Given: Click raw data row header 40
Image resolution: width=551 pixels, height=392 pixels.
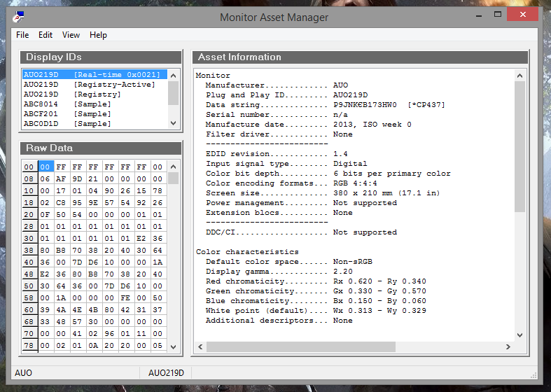Looking at the screenshot, I should pyautogui.click(x=29, y=262).
